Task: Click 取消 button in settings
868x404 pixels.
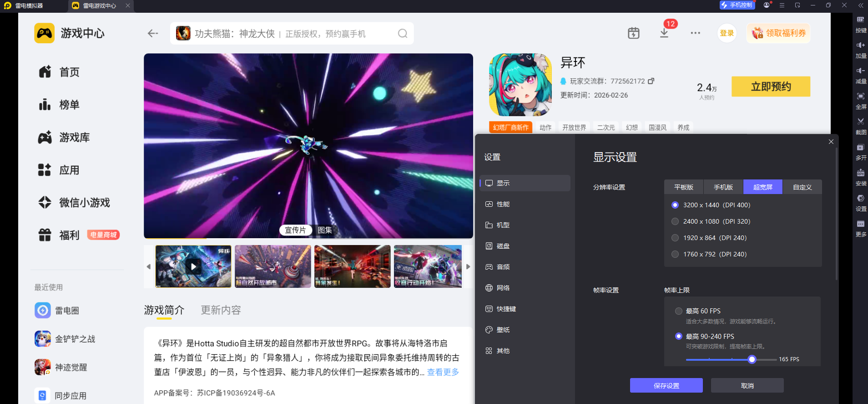Action: tap(747, 385)
